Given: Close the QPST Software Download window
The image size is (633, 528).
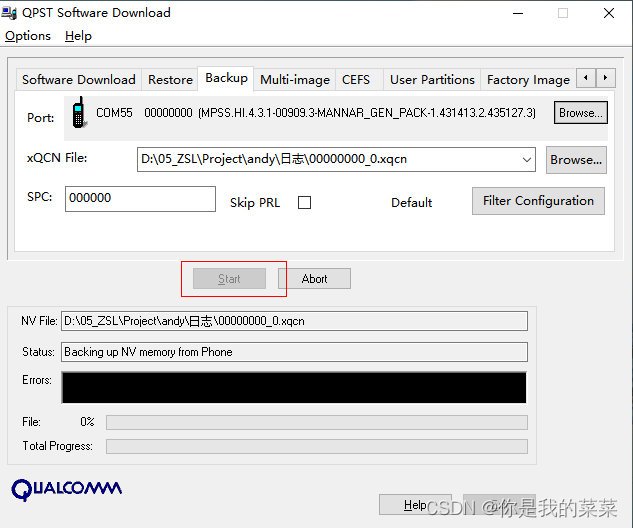Looking at the screenshot, I should pyautogui.click(x=609, y=13).
